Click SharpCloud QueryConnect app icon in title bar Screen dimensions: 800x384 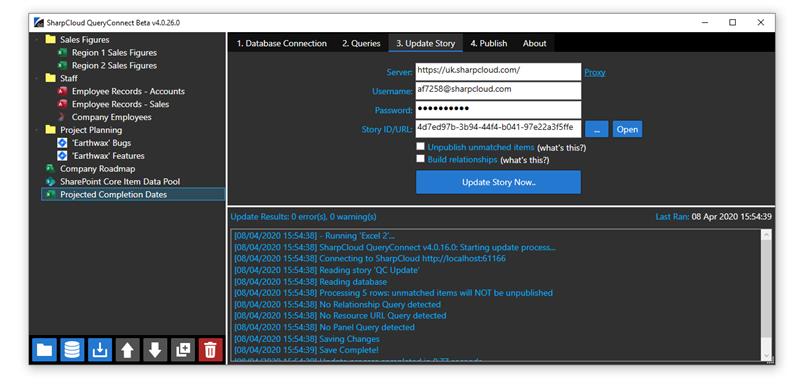(38, 22)
